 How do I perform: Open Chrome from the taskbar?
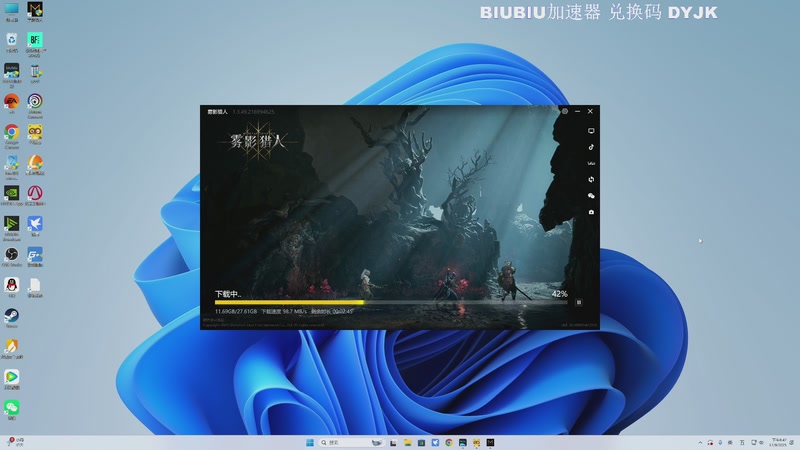[x=448, y=442]
